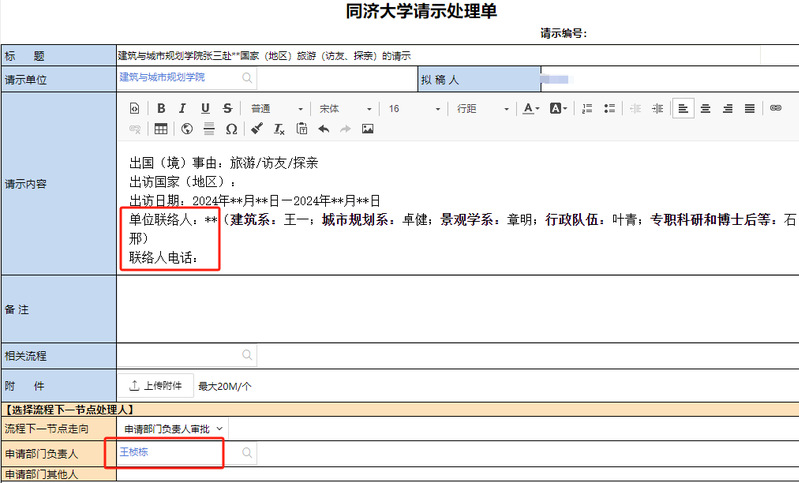The image size is (799, 483).
Task: Increase the paragraph indent
Action: 658,108
